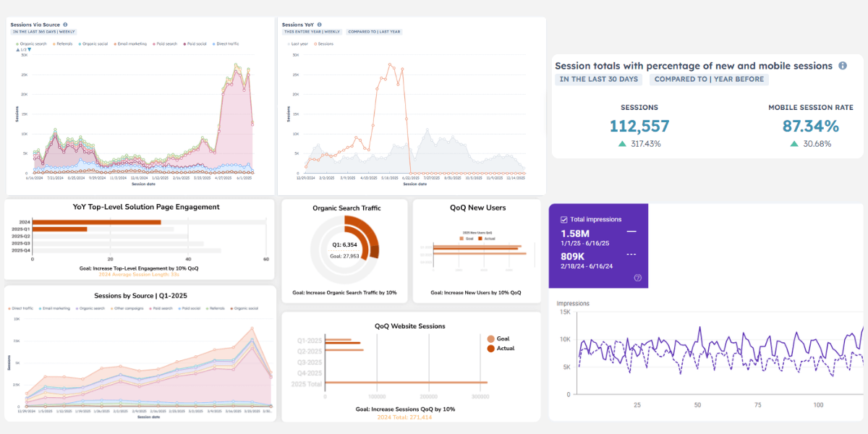
Task: Uncheck the Total impressions checkbox
Action: (564, 219)
